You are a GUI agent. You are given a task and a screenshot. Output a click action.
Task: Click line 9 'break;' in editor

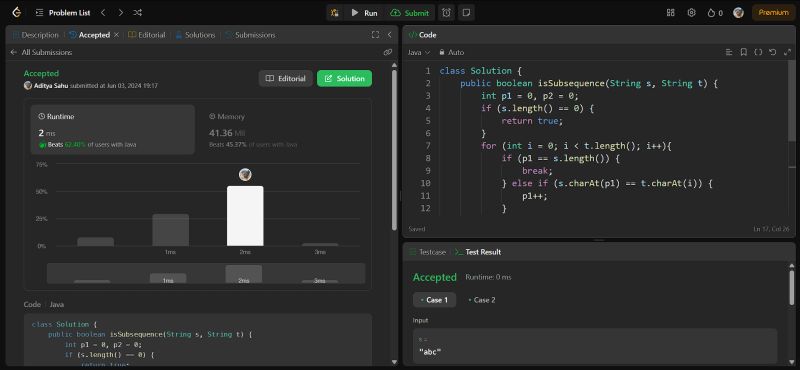(x=537, y=170)
